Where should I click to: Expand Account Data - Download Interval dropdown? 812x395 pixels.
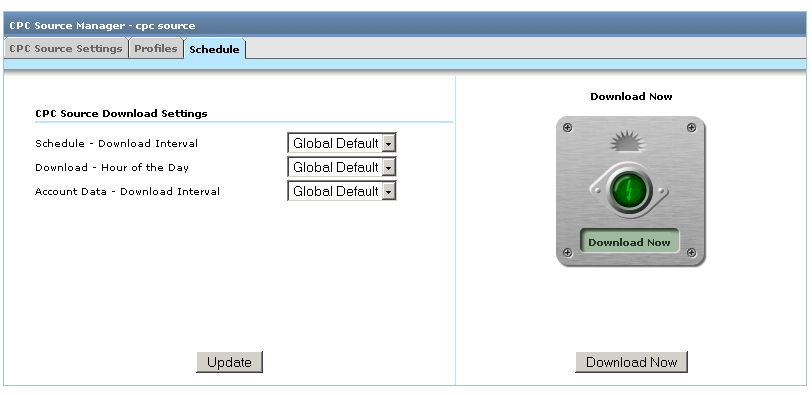point(342,191)
